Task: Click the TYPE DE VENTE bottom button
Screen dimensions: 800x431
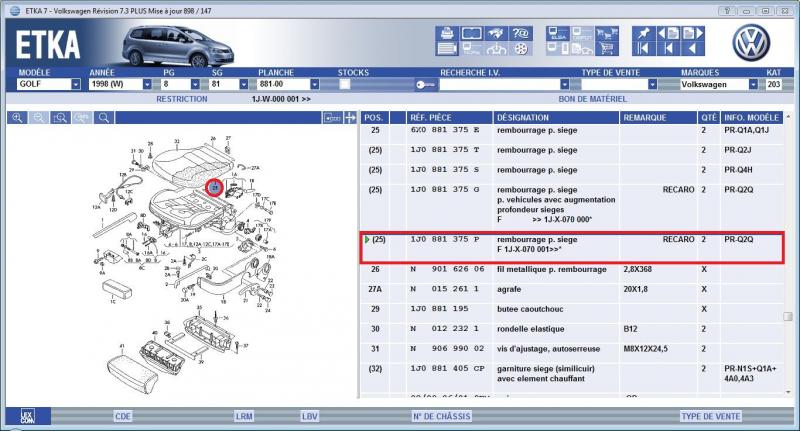Action: pyautogui.click(x=711, y=416)
